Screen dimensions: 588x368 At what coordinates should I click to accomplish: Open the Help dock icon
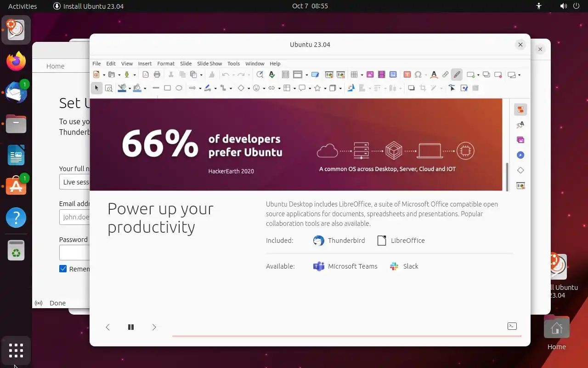(16, 218)
